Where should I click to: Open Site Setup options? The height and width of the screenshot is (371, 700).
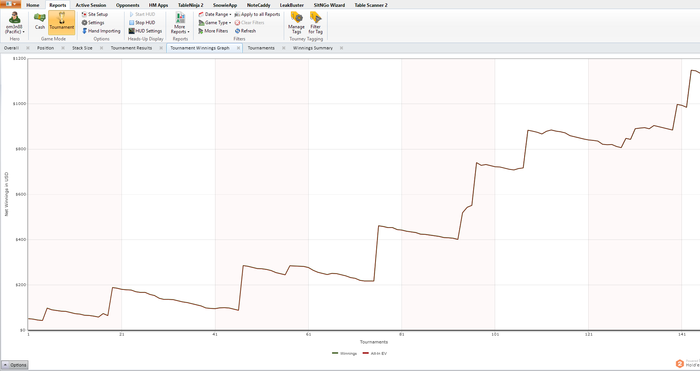point(95,14)
